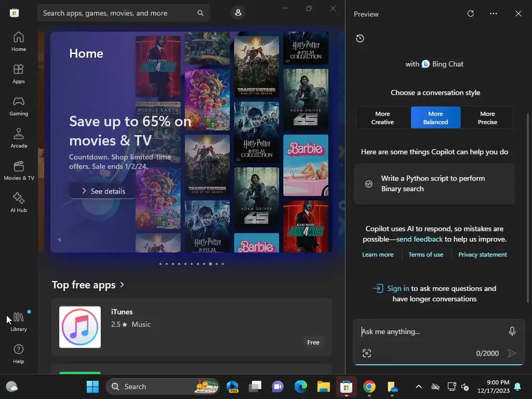
Task: Click the muted volume tray icon
Action: tap(465, 387)
